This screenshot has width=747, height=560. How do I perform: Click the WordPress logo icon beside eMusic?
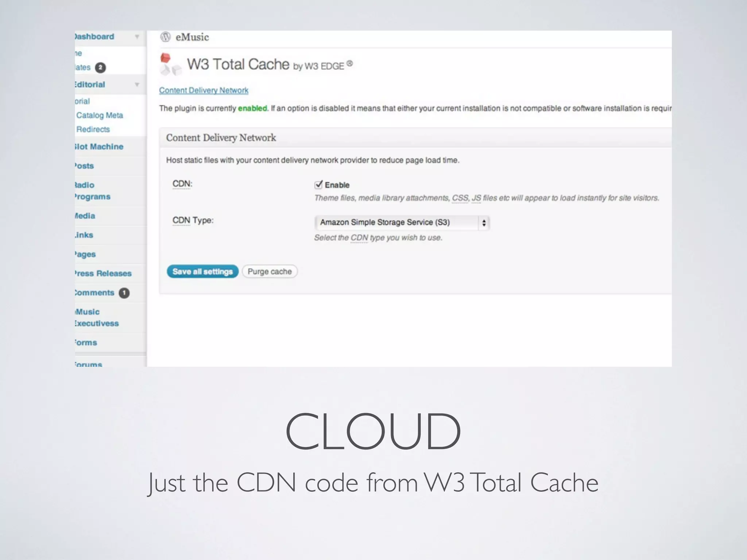tap(166, 37)
